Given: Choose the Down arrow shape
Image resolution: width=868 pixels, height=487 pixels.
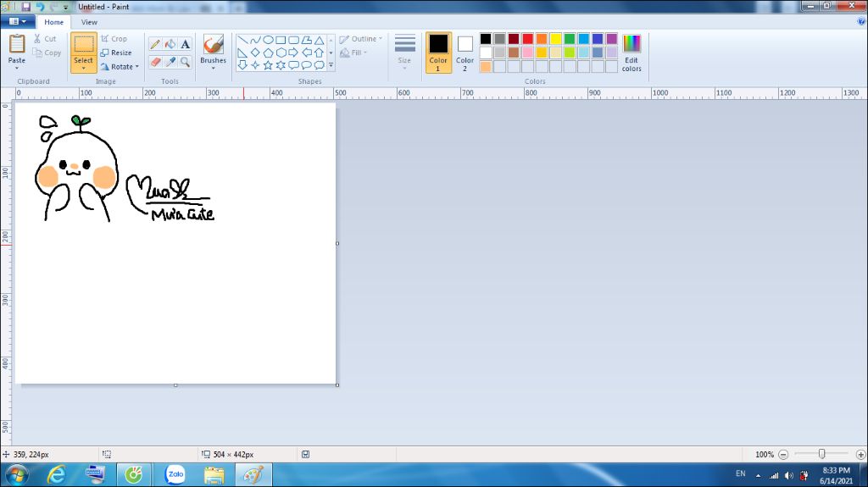Looking at the screenshot, I should tap(242, 65).
